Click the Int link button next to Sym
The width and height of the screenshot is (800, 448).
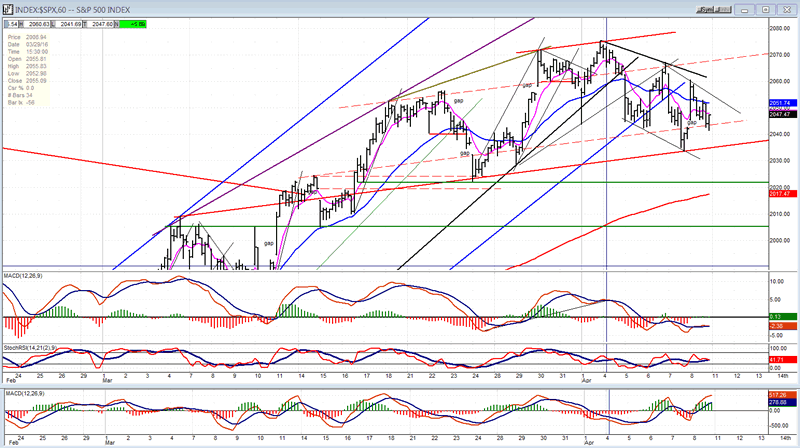[722, 9]
